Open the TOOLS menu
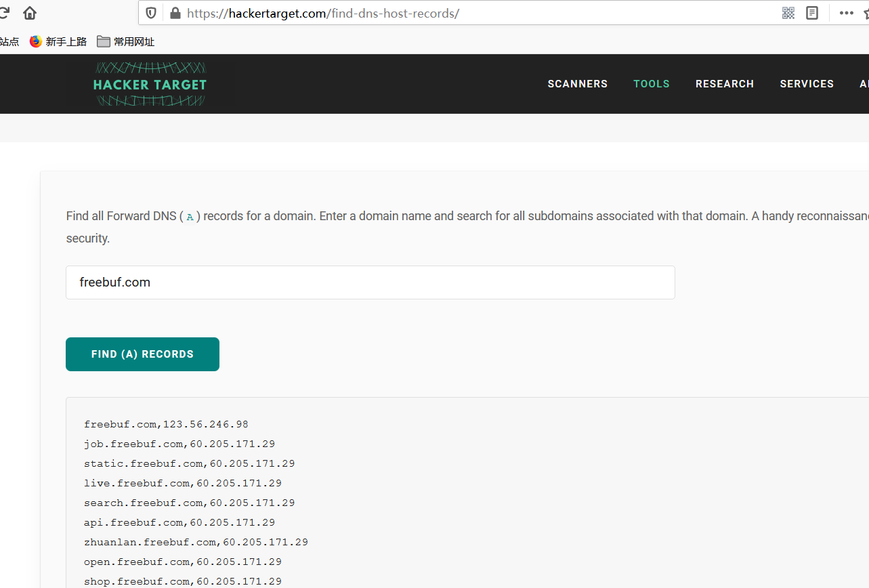Screen dimensions: 869x588 [x=652, y=84]
